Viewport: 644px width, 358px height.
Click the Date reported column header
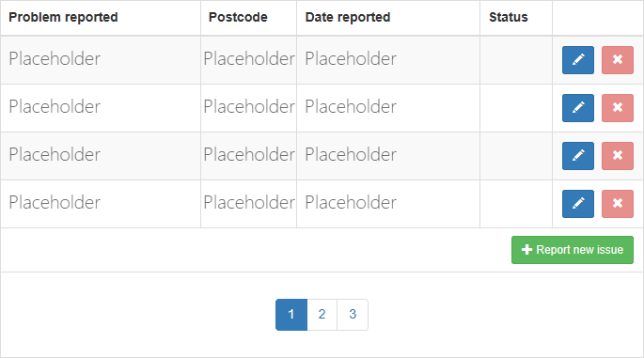[x=348, y=17]
